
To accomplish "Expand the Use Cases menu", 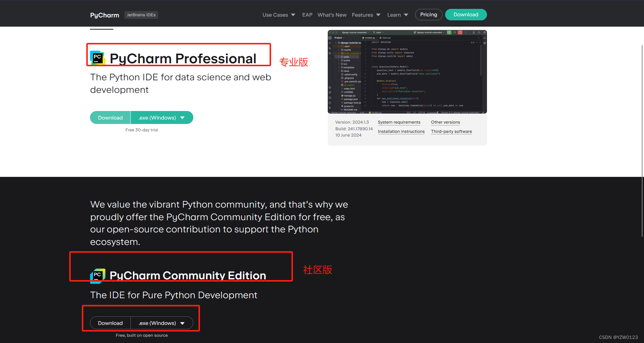I will pos(279,15).
